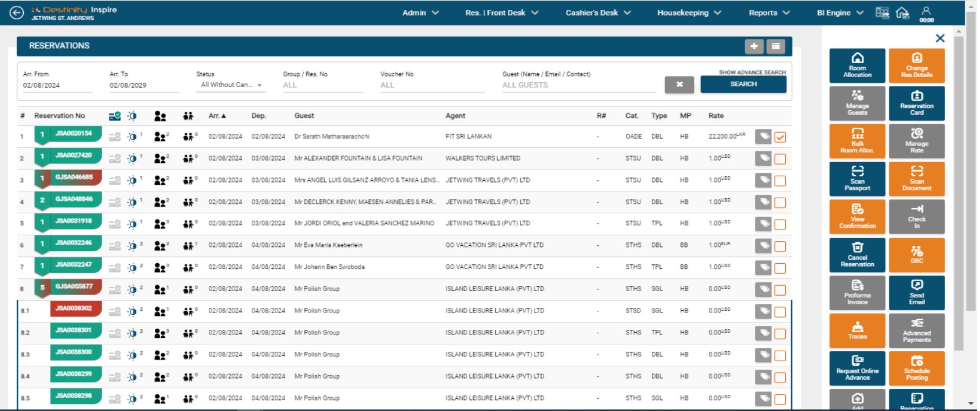The width and height of the screenshot is (980, 411).
Task: Launch Scan Passport tile
Action: click(x=857, y=179)
